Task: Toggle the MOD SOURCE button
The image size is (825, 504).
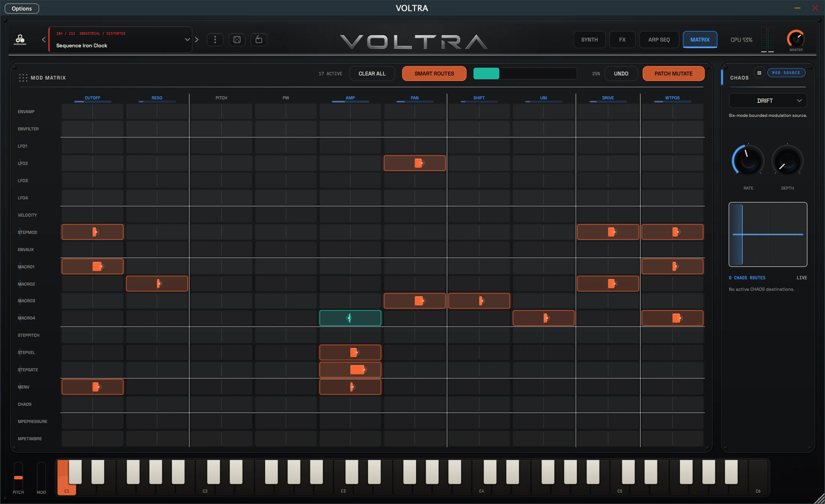Action: [786, 73]
